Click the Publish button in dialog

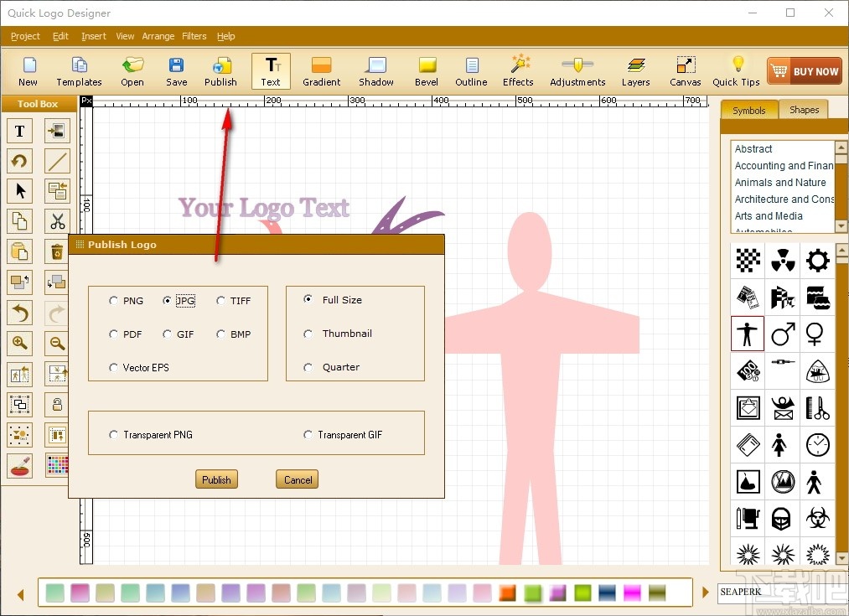216,479
